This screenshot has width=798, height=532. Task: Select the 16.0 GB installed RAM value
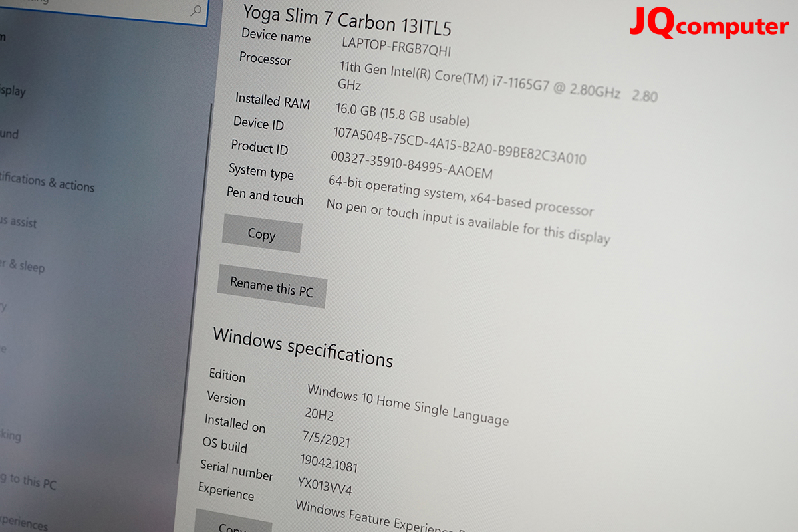[x=402, y=115]
